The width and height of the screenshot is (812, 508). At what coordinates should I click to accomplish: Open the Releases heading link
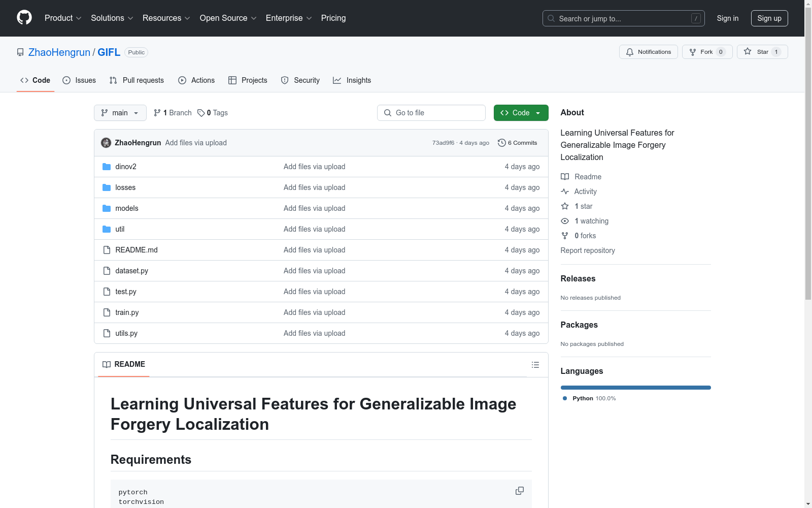(x=578, y=278)
